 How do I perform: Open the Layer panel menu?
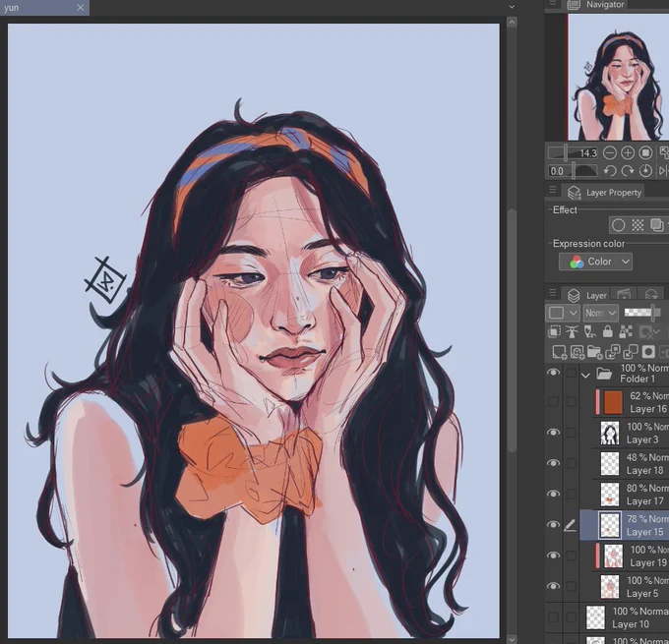coord(553,293)
